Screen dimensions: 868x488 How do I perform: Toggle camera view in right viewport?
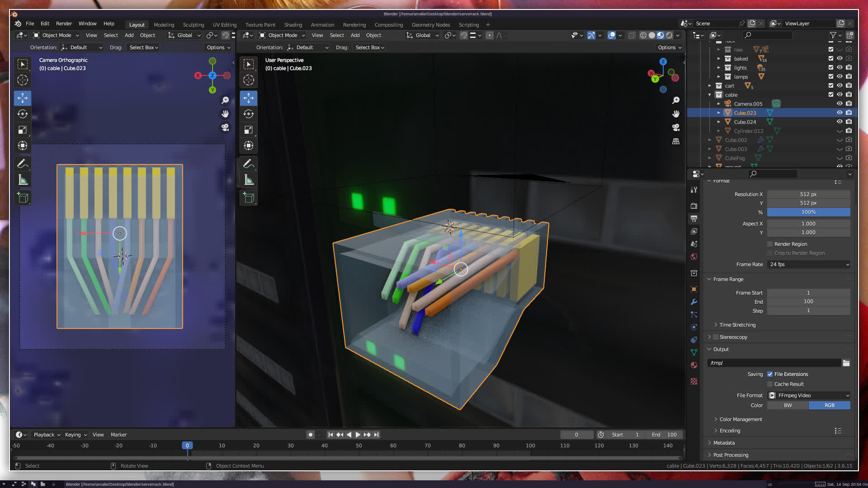[676, 128]
